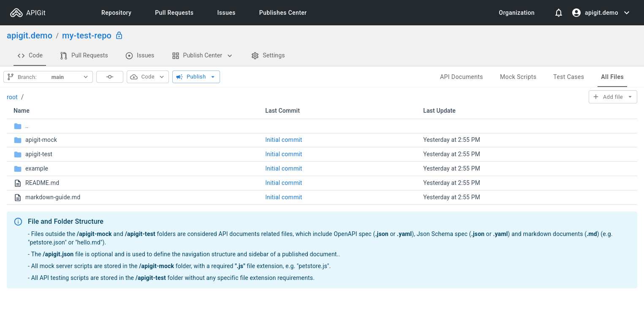
Task: Click the root path link
Action: [x=12, y=97]
